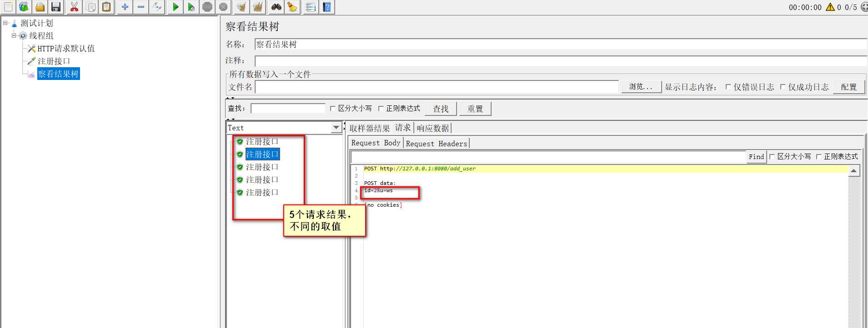Shut down test threads gracefully

(223, 7)
